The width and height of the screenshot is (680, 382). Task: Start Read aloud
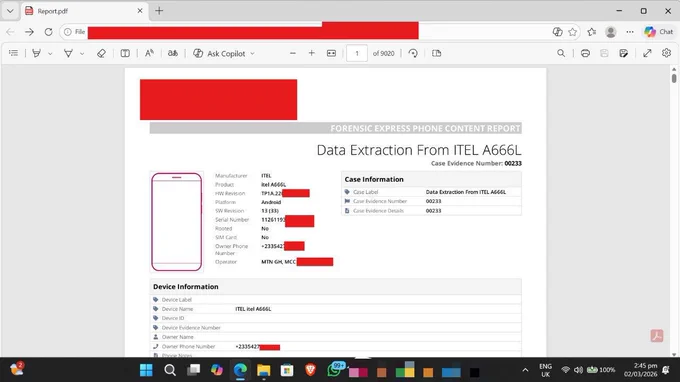pos(149,53)
